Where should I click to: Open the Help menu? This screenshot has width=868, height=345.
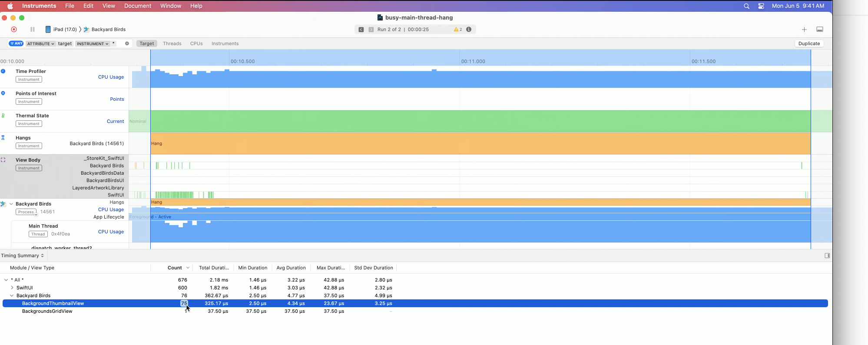click(x=196, y=6)
